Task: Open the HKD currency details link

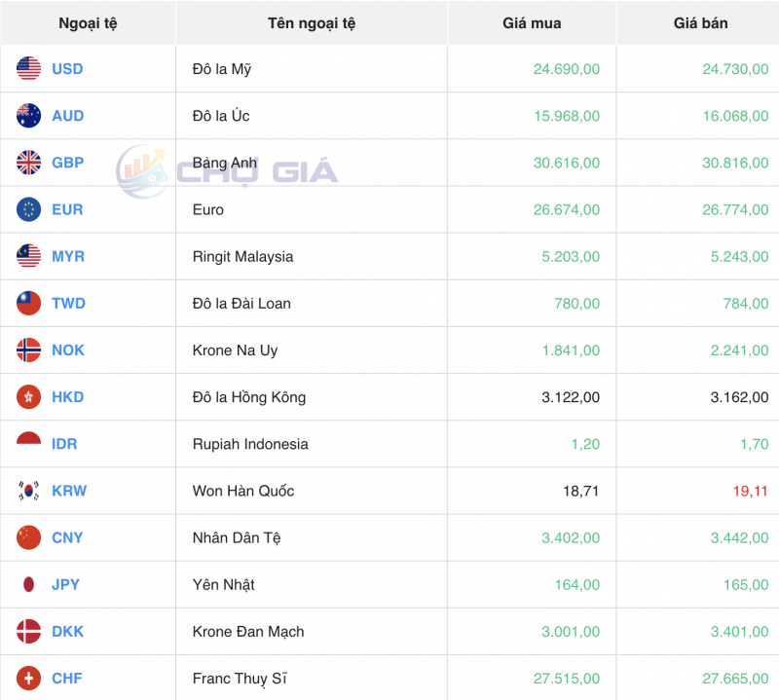Action: pos(67,396)
